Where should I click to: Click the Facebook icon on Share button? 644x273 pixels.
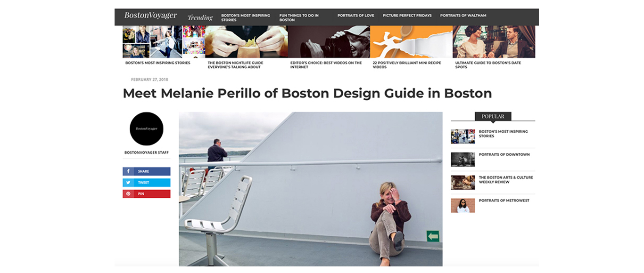click(x=128, y=171)
